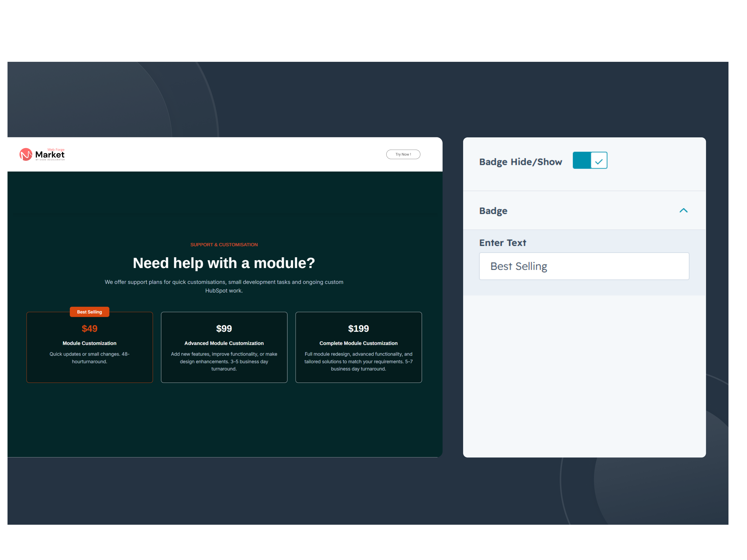
Task: Click the Web Forge Market logo
Action: click(x=42, y=154)
